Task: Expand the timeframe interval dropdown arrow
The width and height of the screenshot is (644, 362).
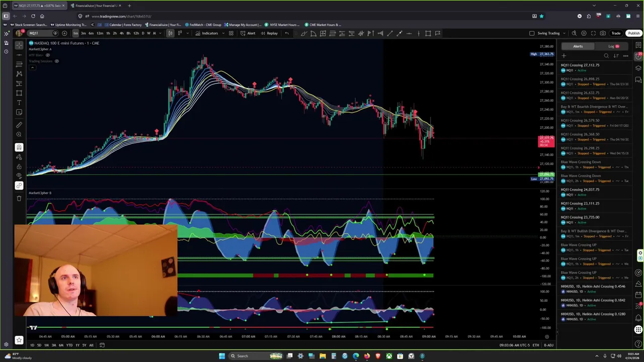Action: pos(160,33)
